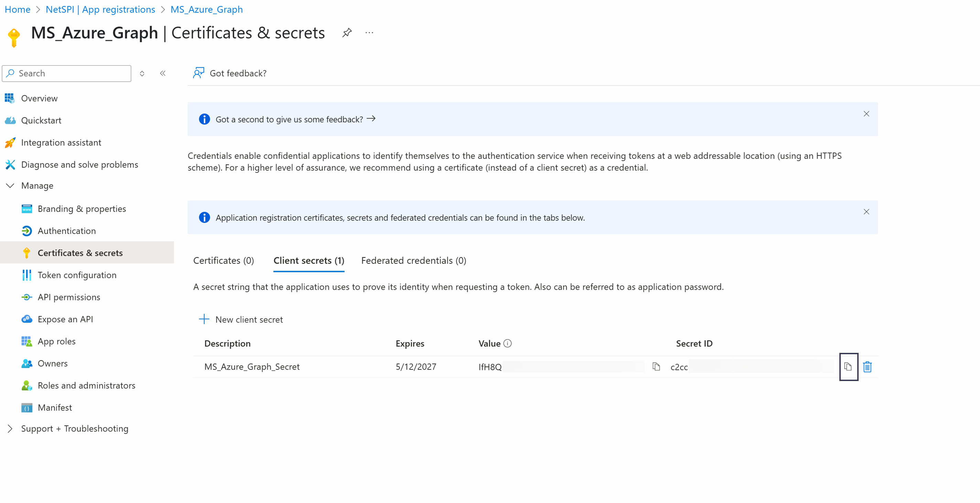980x503 pixels.
Task: Open Got feedback? panel
Action: [230, 73]
